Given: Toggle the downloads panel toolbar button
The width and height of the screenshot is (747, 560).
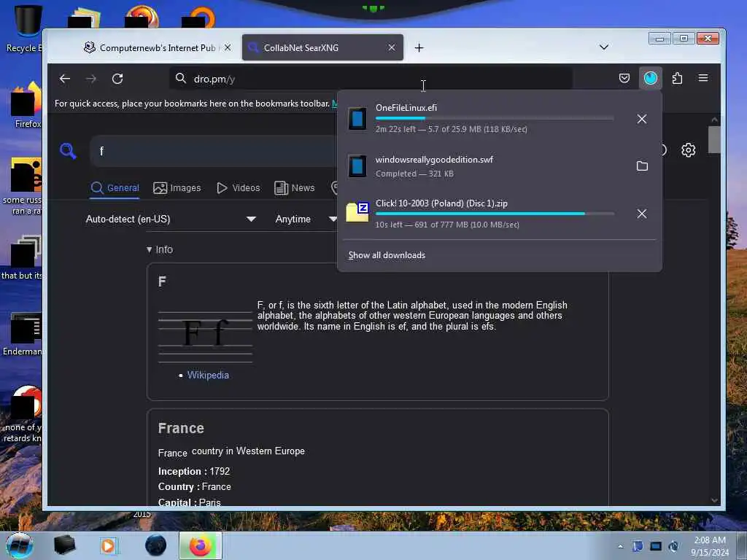Looking at the screenshot, I should (x=650, y=78).
